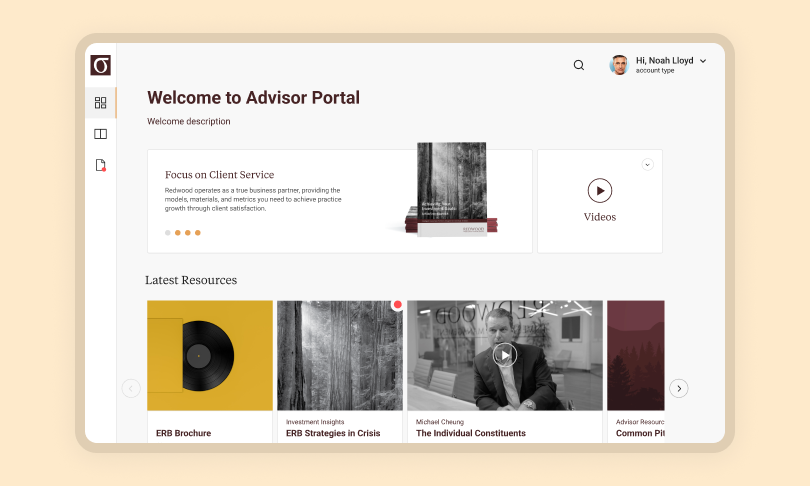Go to previous Latest Resources items
Viewport: 810px width, 486px height.
pos(131,388)
